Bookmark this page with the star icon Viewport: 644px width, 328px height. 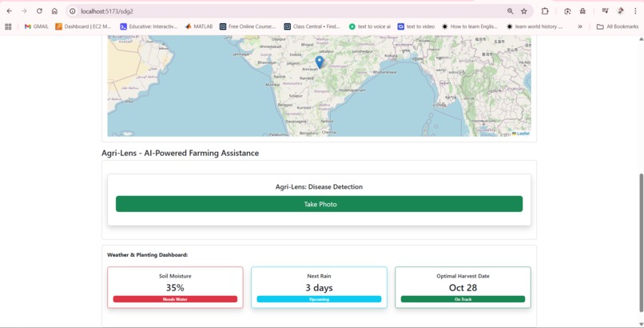click(x=524, y=11)
